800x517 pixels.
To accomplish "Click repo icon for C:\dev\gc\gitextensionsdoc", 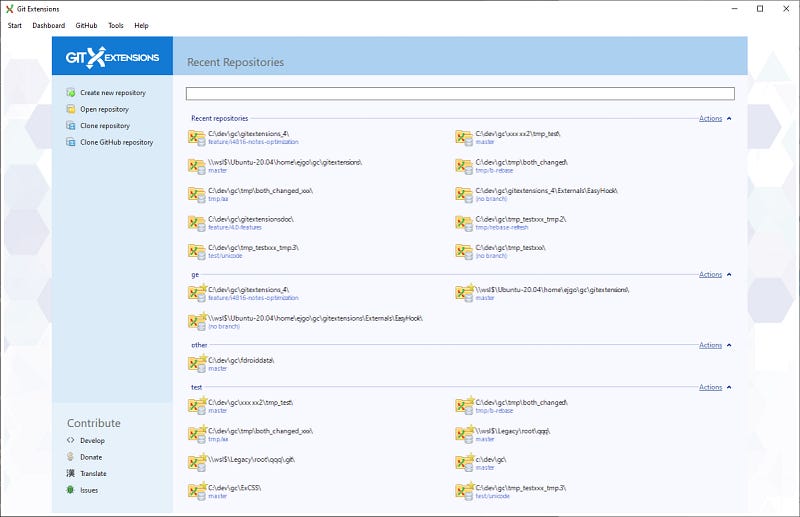I will click(x=197, y=223).
